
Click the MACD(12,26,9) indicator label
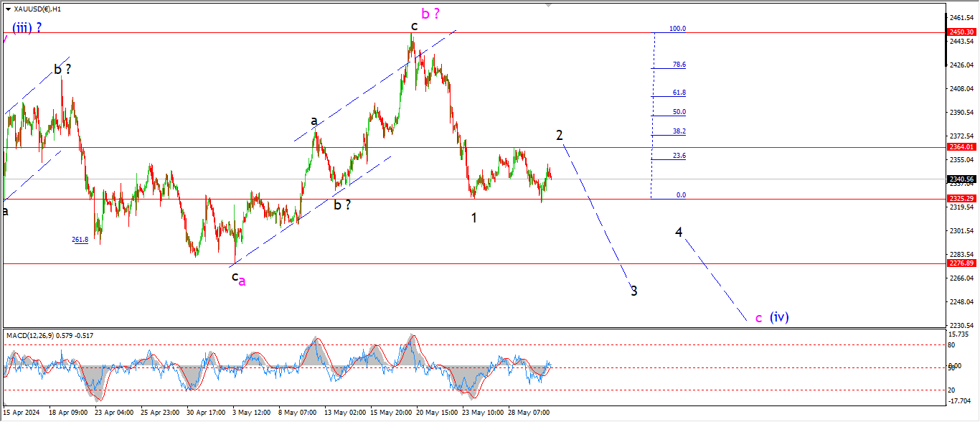pyautogui.click(x=50, y=335)
